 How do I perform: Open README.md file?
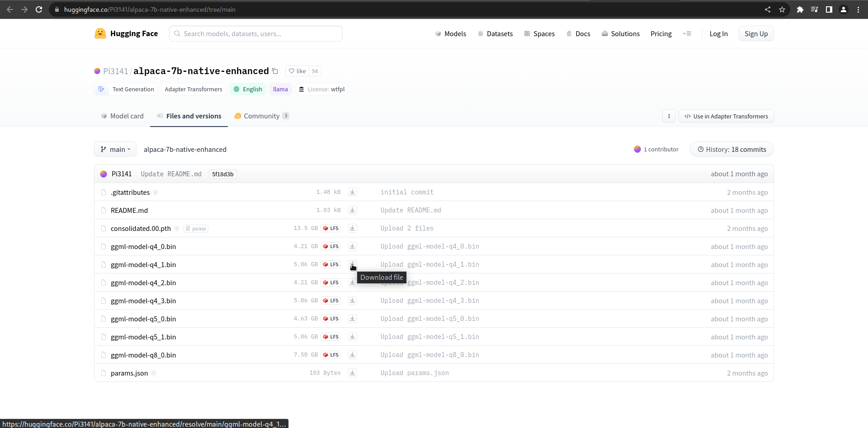129,210
